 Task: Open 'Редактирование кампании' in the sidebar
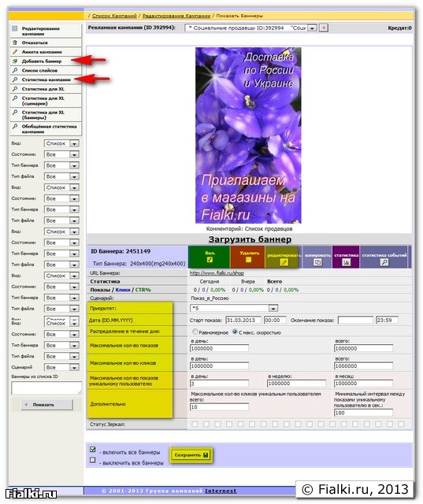click(46, 31)
